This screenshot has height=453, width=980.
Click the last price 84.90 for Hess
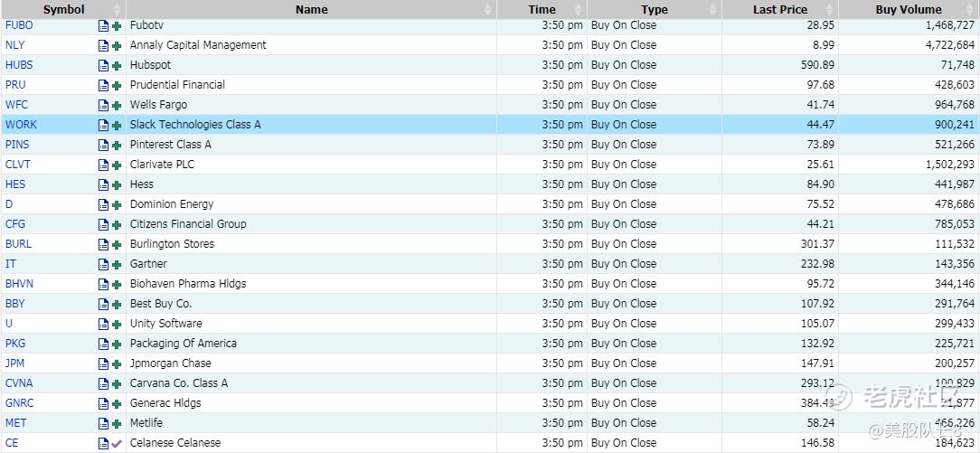[821, 184]
